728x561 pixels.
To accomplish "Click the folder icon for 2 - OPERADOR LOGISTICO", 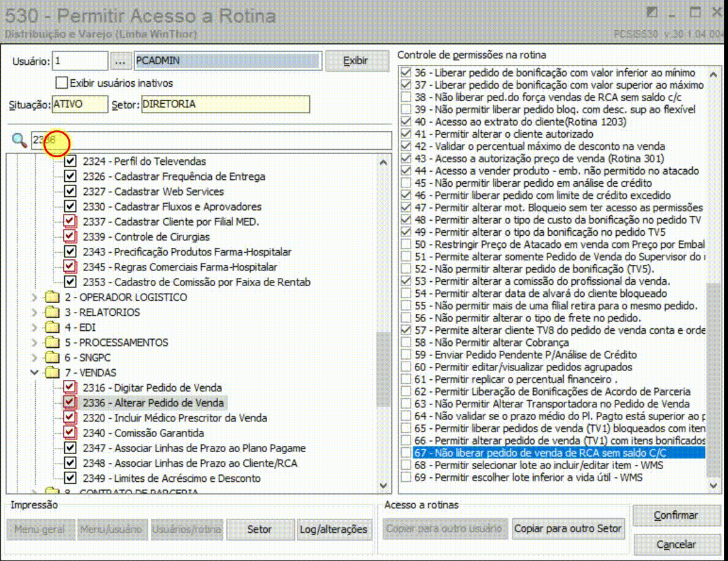I will (x=52, y=297).
